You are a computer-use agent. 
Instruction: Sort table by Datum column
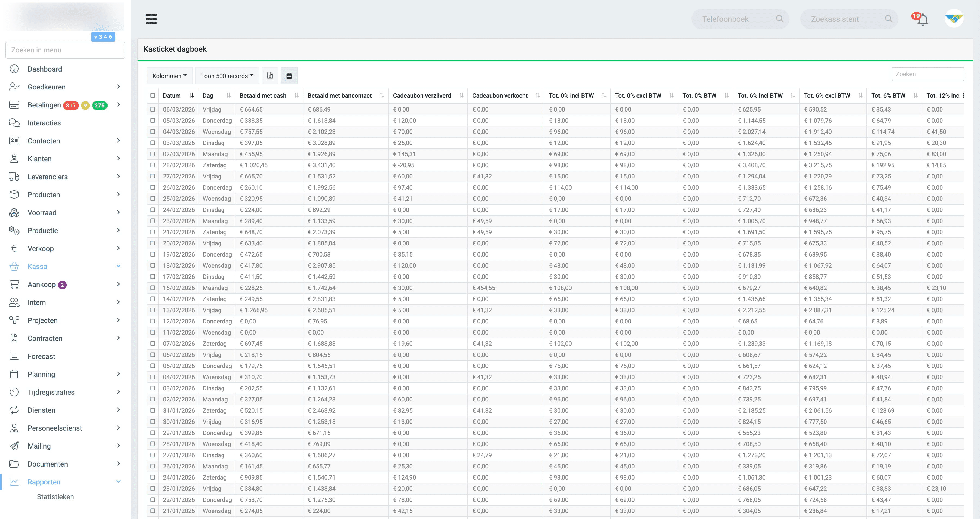(x=178, y=95)
